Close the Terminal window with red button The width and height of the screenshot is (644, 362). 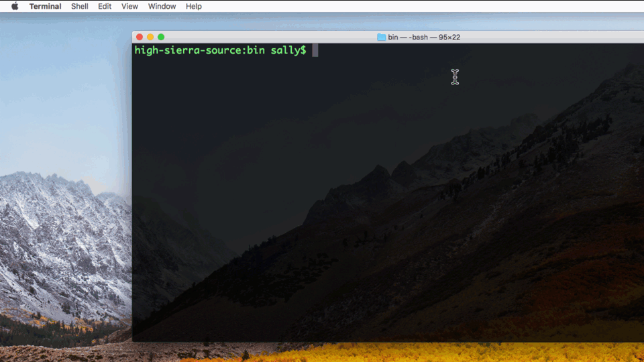pyautogui.click(x=140, y=37)
